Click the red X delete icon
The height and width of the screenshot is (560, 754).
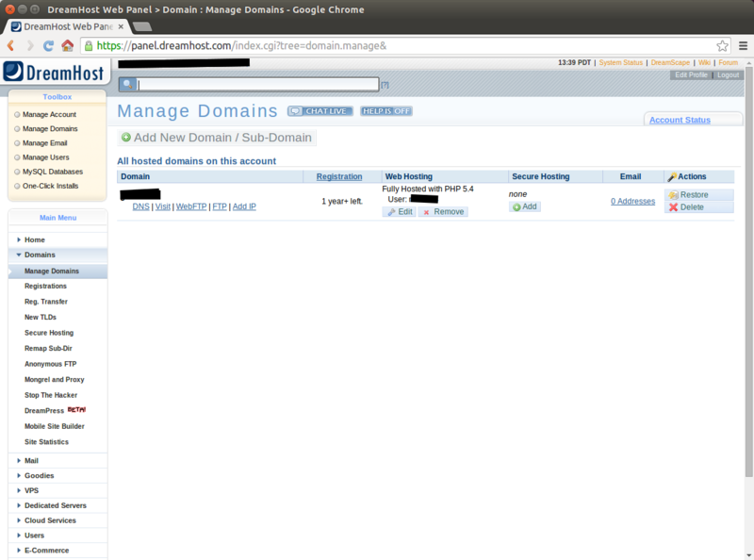[673, 207]
